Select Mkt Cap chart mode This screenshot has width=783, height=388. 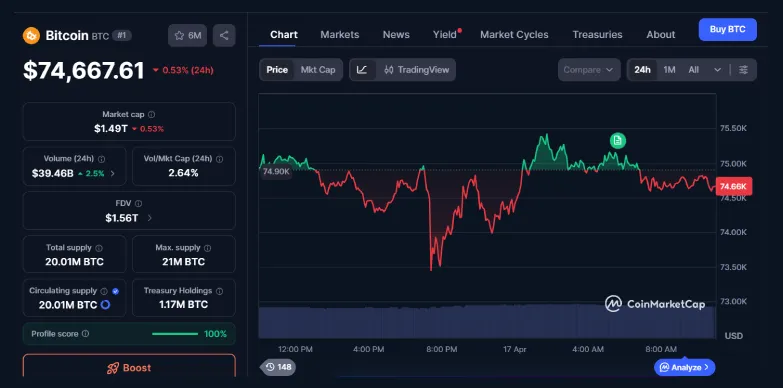(x=318, y=70)
